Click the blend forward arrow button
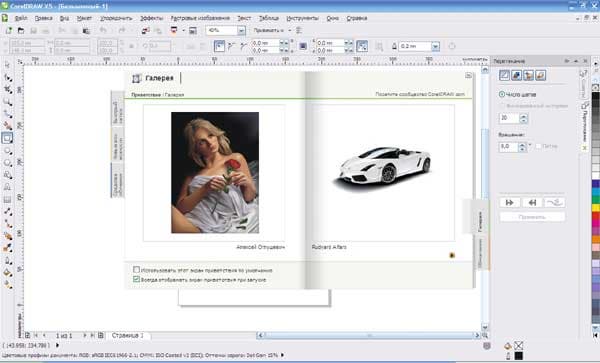 [x=509, y=203]
